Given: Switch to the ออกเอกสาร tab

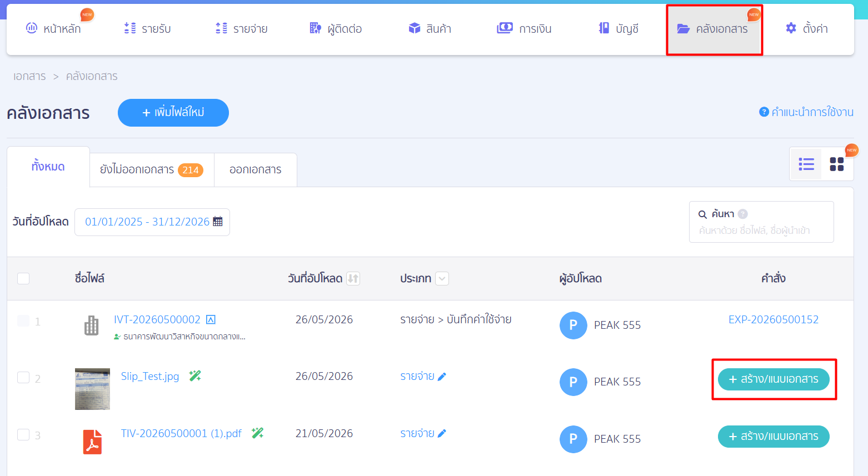Looking at the screenshot, I should point(256,170).
